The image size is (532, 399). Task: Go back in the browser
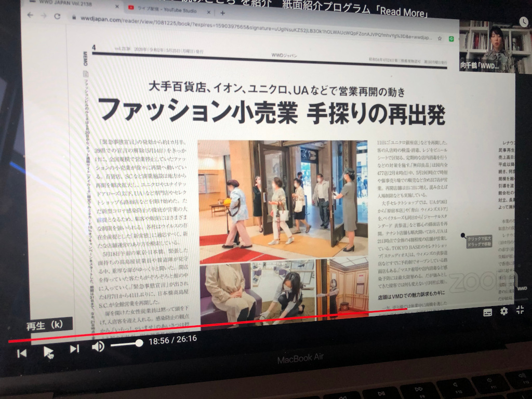coord(30,15)
